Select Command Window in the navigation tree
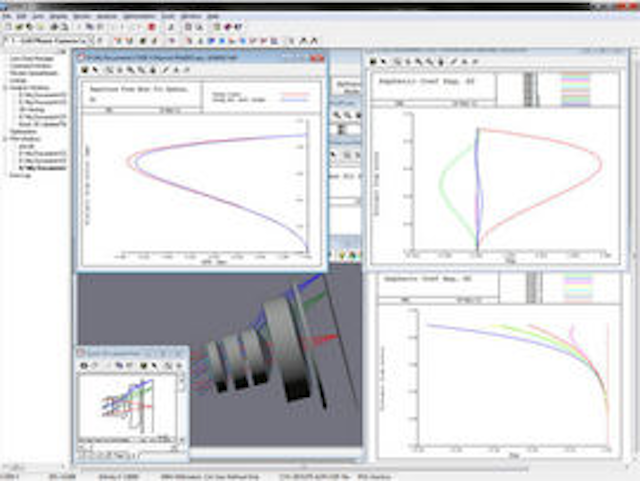The height and width of the screenshot is (481, 640). pyautogui.click(x=31, y=66)
